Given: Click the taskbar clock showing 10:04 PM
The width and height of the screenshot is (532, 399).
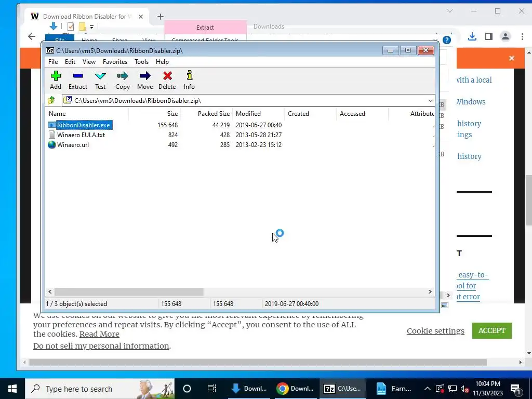Looking at the screenshot, I should tap(487, 389).
